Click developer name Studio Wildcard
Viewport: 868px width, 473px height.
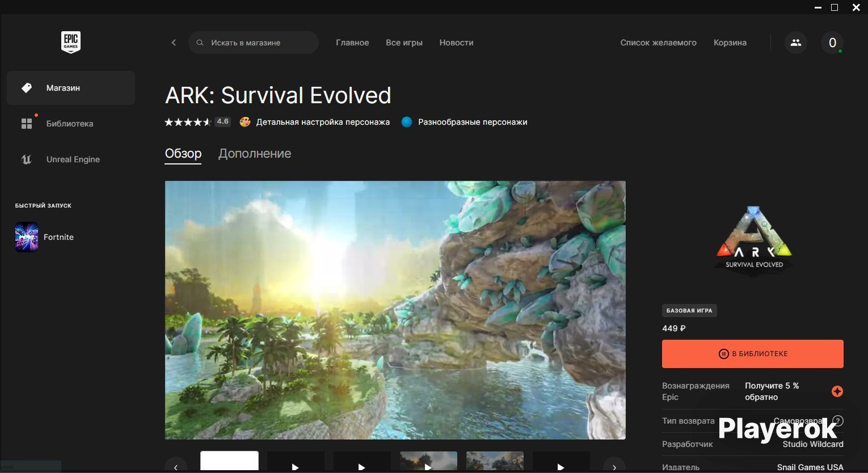click(813, 444)
